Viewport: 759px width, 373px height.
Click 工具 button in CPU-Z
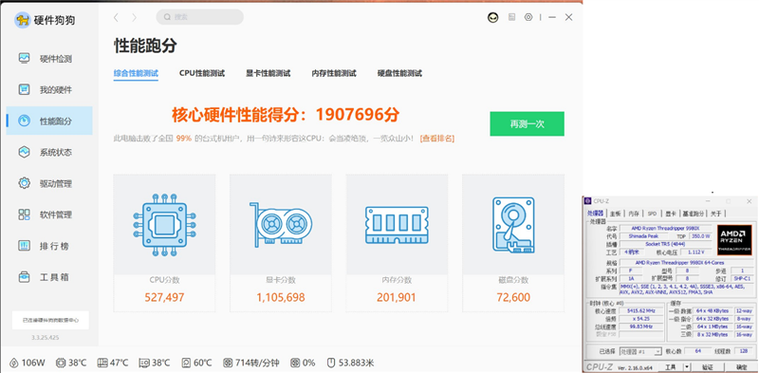[670, 367]
